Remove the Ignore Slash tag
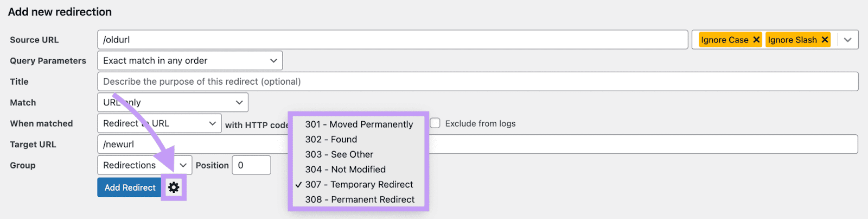The height and width of the screenshot is (219, 868). point(825,40)
